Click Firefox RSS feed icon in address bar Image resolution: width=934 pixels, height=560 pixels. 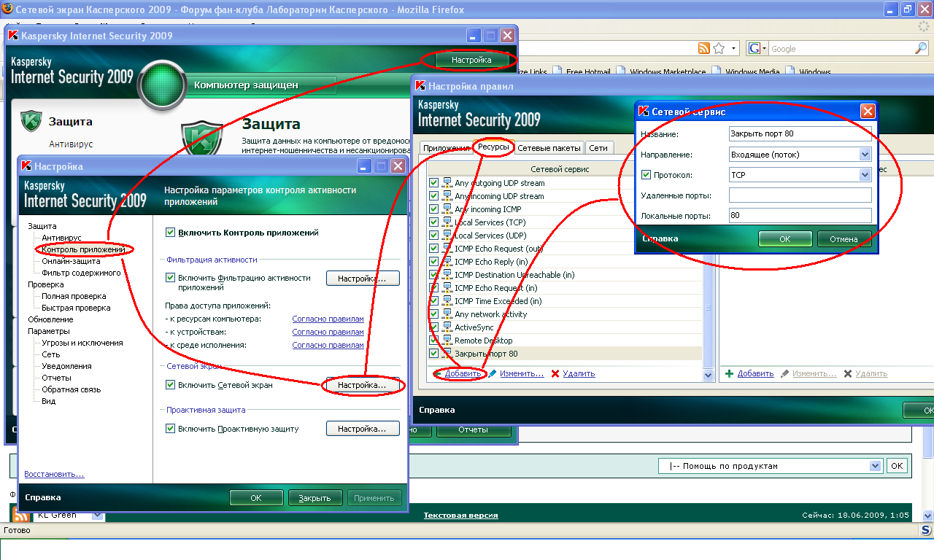click(x=704, y=48)
